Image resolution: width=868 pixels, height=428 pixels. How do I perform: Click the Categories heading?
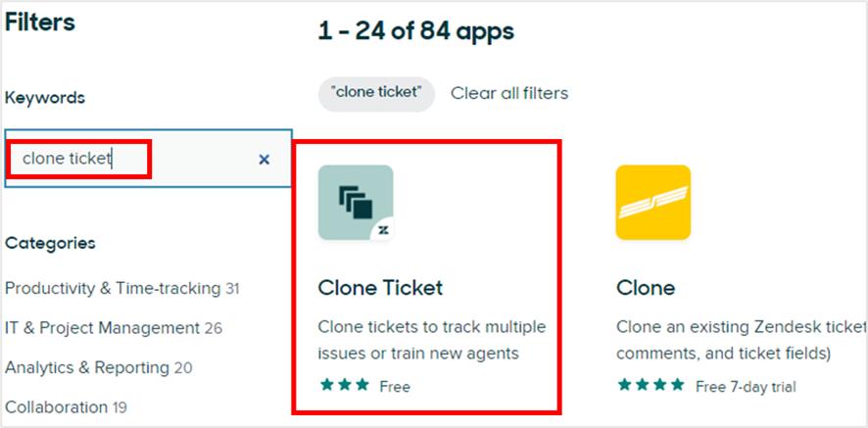[x=51, y=243]
